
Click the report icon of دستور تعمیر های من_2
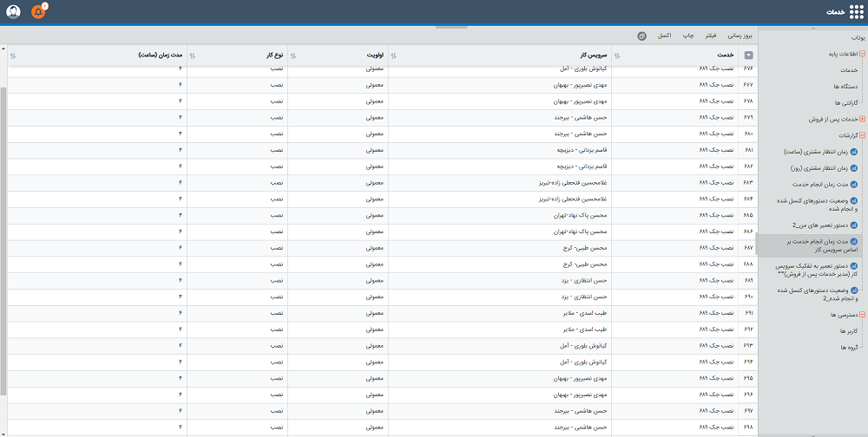click(853, 225)
